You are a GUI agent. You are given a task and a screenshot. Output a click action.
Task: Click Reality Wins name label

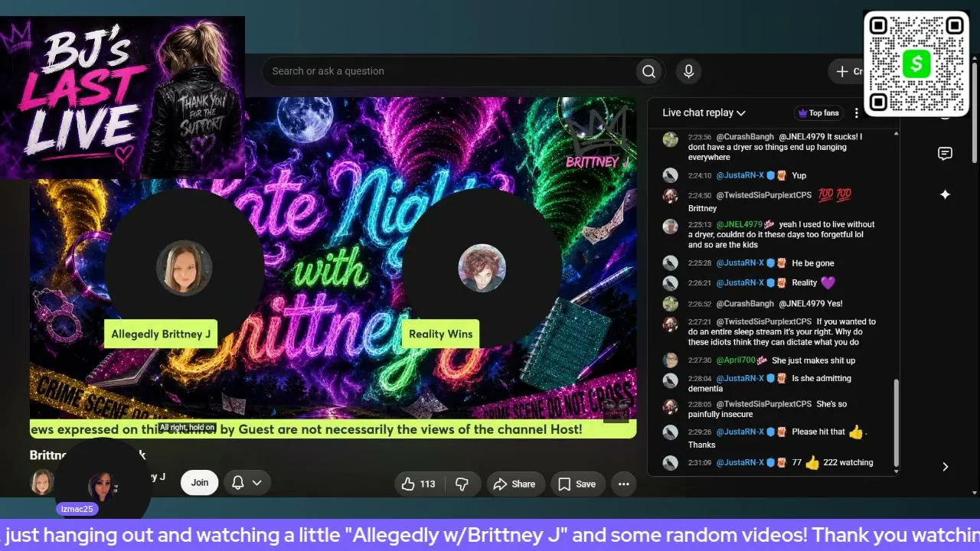(441, 334)
